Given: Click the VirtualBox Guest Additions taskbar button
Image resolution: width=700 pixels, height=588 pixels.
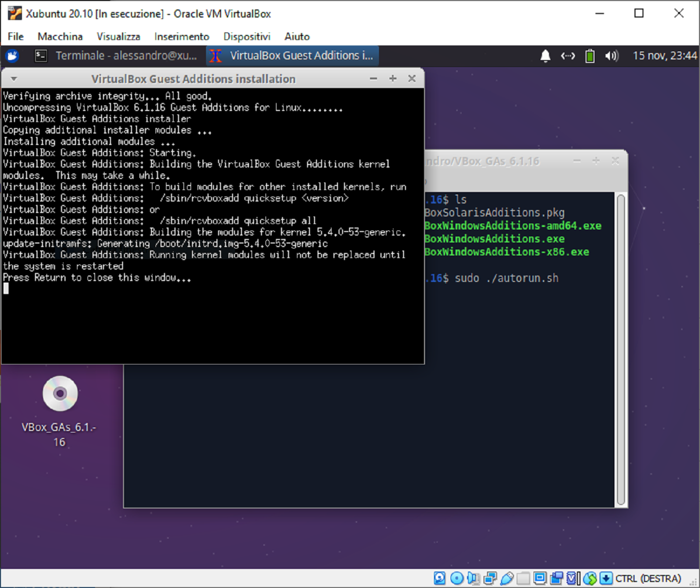Looking at the screenshot, I should 292,55.
